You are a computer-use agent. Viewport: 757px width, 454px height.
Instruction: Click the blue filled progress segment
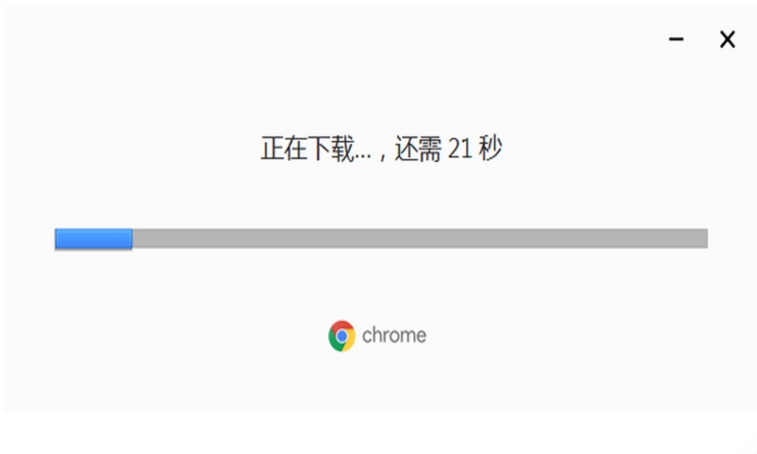(93, 239)
